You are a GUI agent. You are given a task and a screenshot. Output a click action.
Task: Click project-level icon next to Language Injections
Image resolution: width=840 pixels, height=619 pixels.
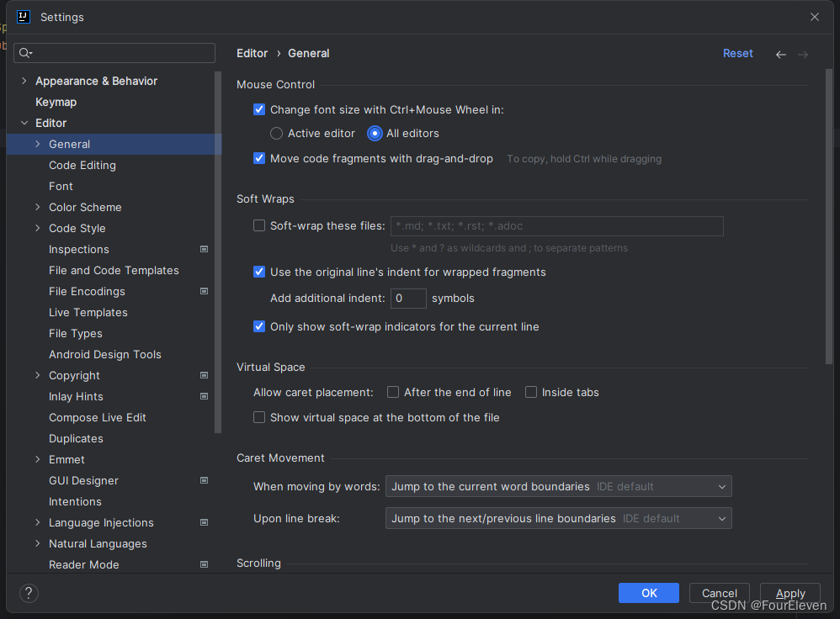tap(204, 522)
